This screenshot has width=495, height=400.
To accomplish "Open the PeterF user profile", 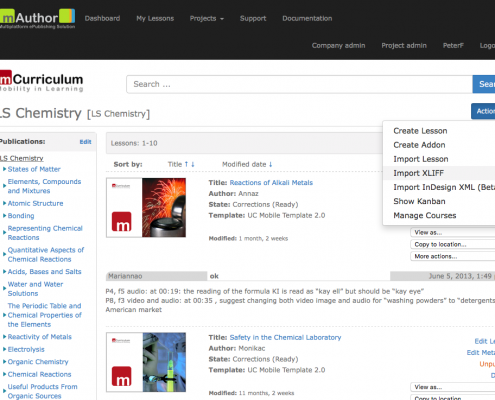I will point(453,45).
